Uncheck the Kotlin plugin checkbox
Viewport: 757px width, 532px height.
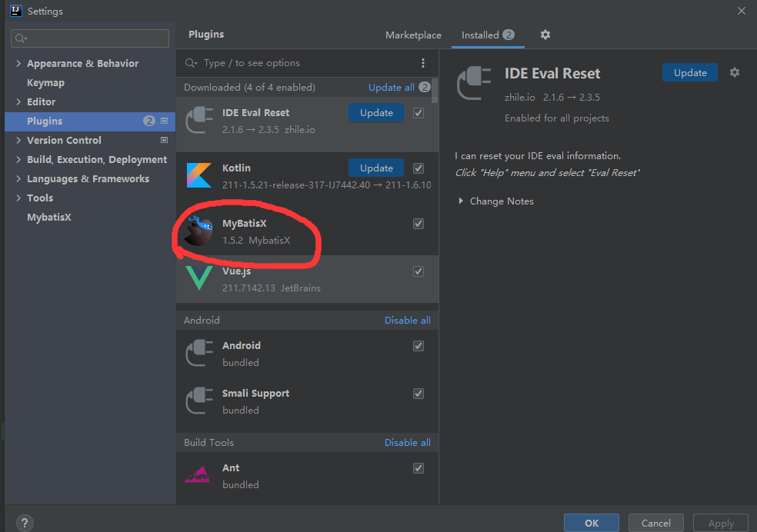pyautogui.click(x=419, y=168)
